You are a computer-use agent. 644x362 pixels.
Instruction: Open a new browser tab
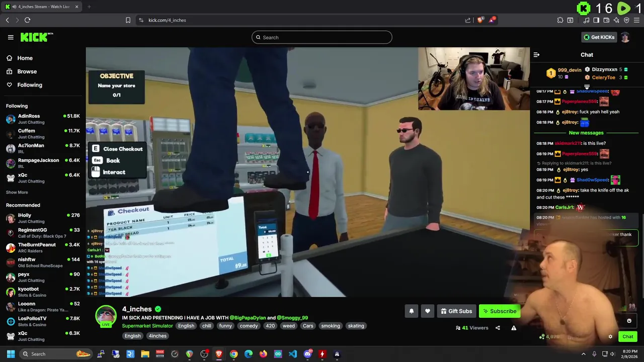tap(89, 7)
